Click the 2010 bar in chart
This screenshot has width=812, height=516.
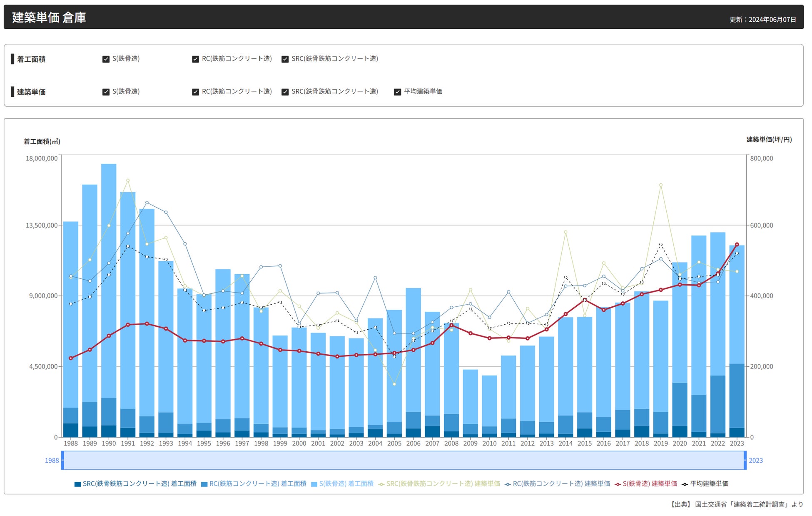pyautogui.click(x=489, y=400)
